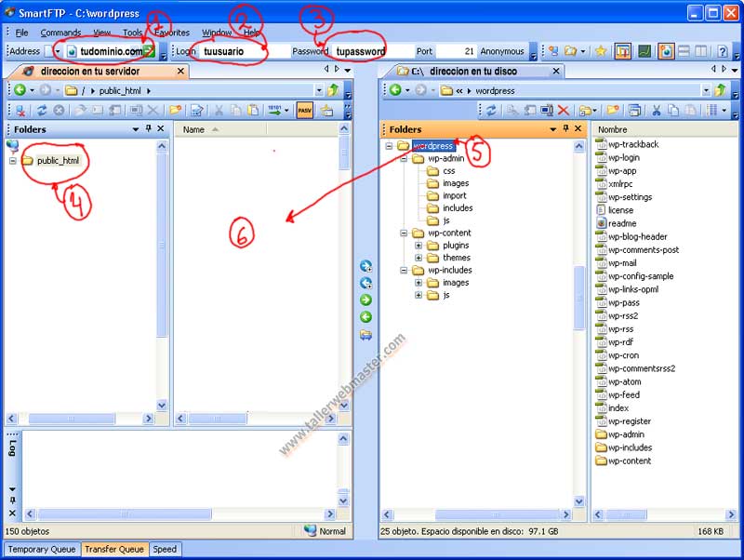
Task: Collapse the wp-includes folder in local tree
Action: tap(404, 270)
